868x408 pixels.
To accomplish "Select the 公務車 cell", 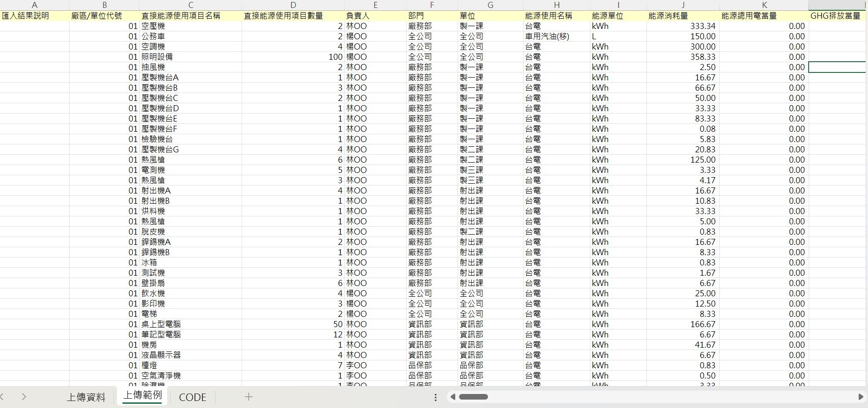I will (x=191, y=36).
